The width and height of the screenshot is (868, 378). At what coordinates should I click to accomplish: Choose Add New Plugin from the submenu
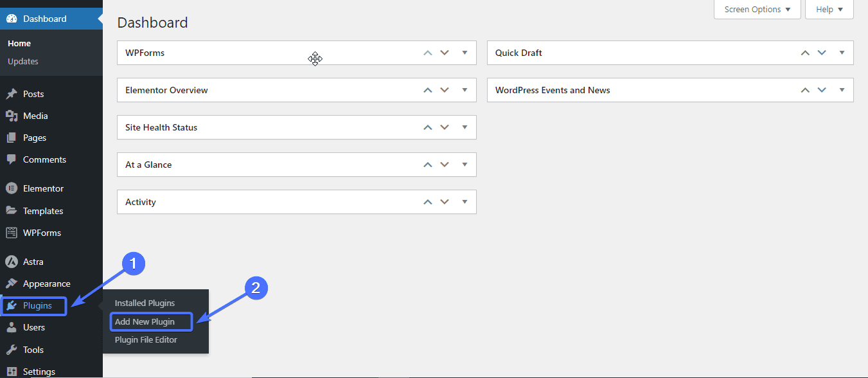(145, 321)
